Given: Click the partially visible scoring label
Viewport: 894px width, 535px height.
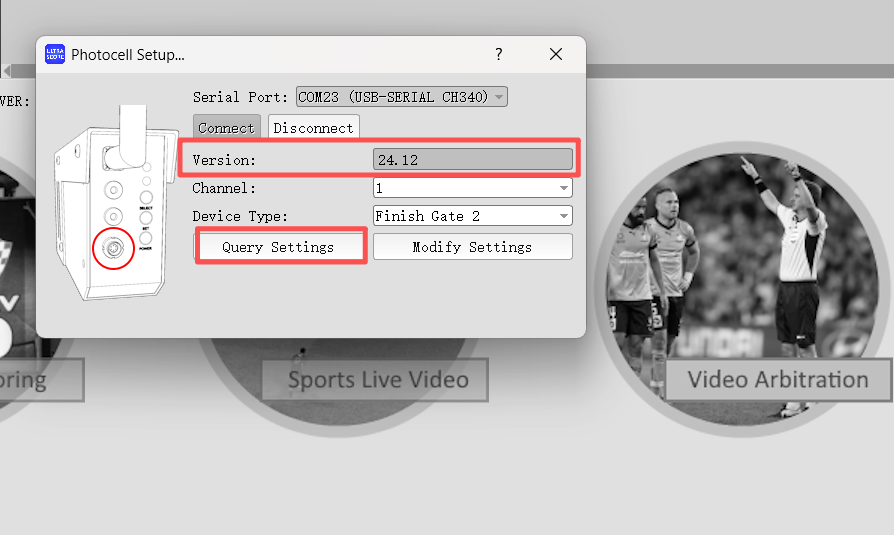Looking at the screenshot, I should point(38,380).
